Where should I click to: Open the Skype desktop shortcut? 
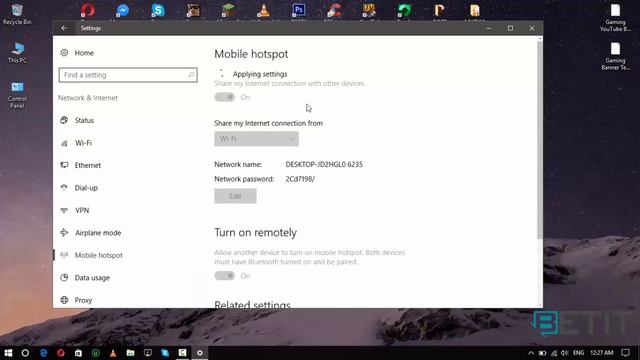coord(158,10)
